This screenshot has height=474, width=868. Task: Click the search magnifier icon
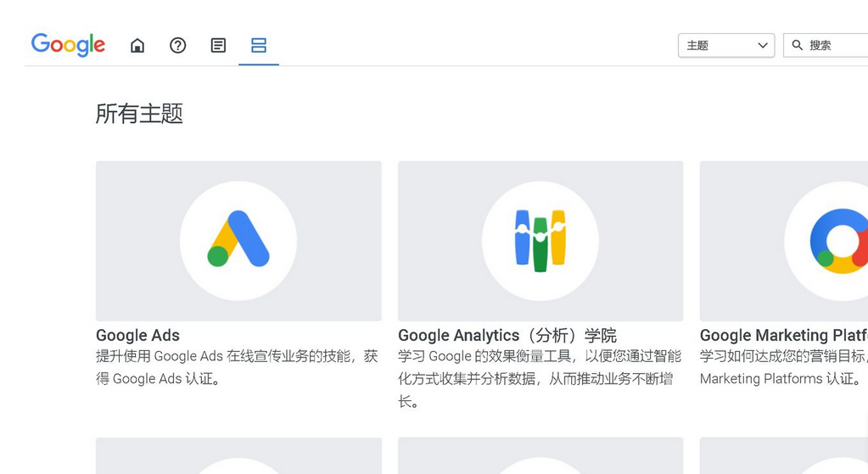coord(798,46)
